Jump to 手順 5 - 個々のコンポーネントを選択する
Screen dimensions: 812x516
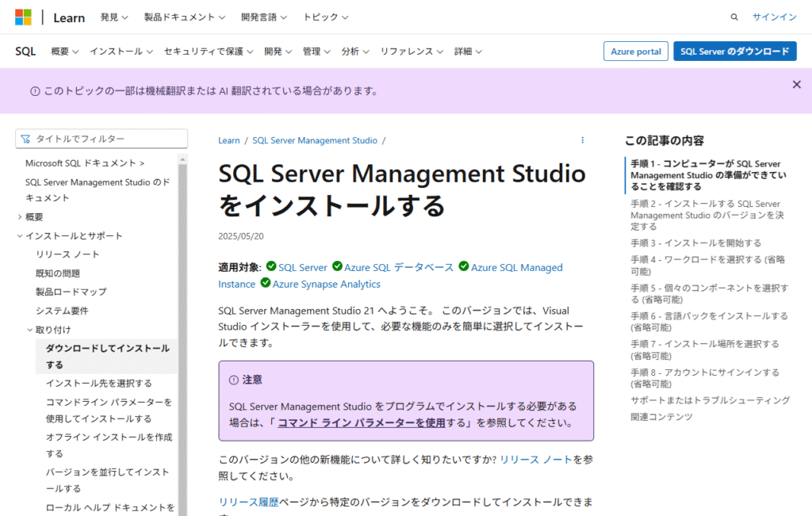pos(710,293)
